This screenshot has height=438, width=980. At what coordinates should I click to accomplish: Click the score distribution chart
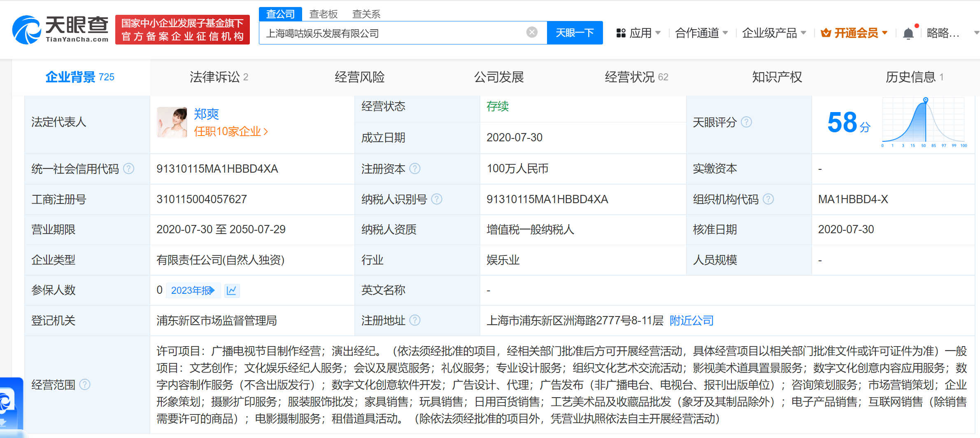[x=924, y=122]
